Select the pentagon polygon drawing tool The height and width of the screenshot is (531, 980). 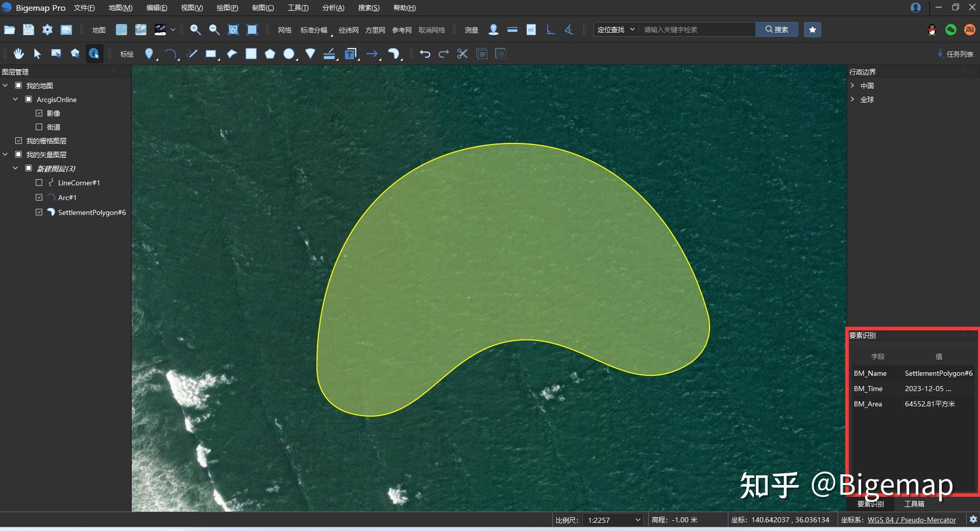click(270, 54)
